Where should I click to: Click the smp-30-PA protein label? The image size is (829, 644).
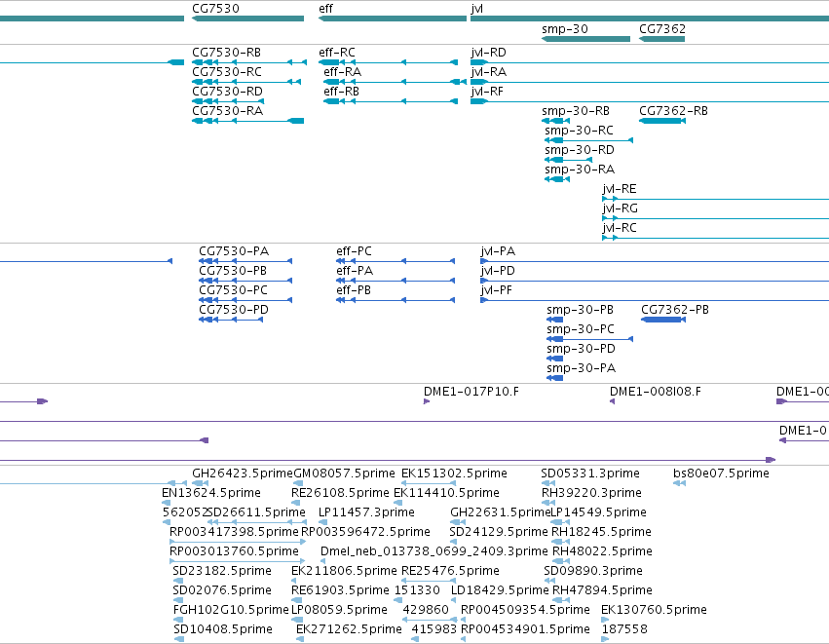[581, 368]
